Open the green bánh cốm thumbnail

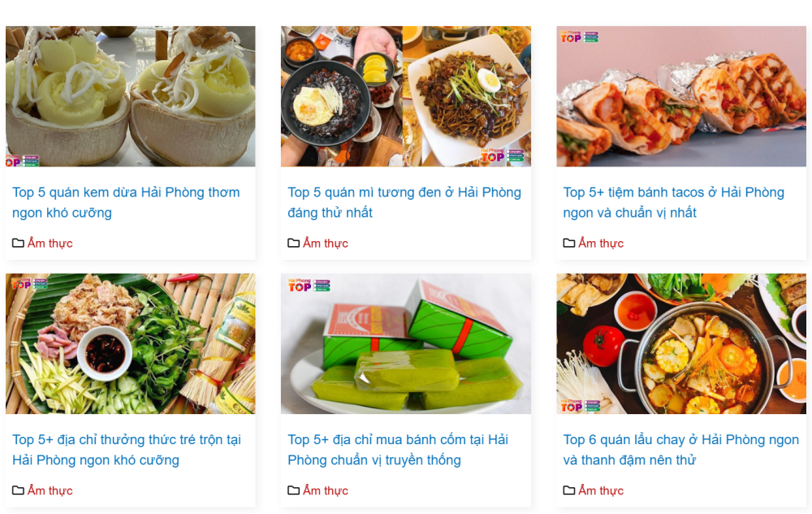point(405,343)
